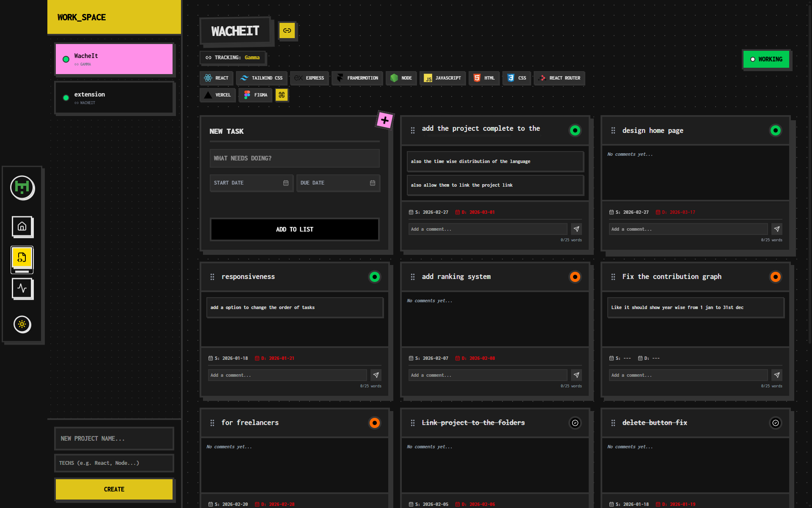Send comment on 'Fix the contribution graph' card
812x508 pixels.
point(777,375)
